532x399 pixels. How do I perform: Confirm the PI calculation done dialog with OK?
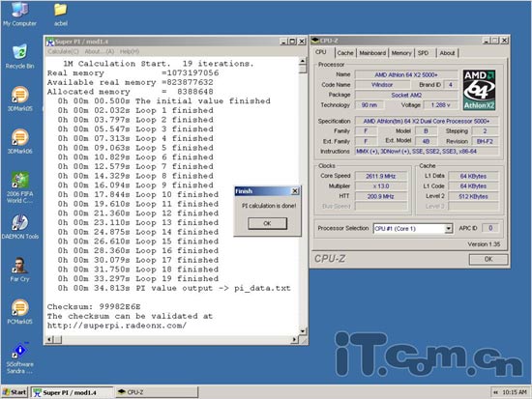tap(267, 223)
